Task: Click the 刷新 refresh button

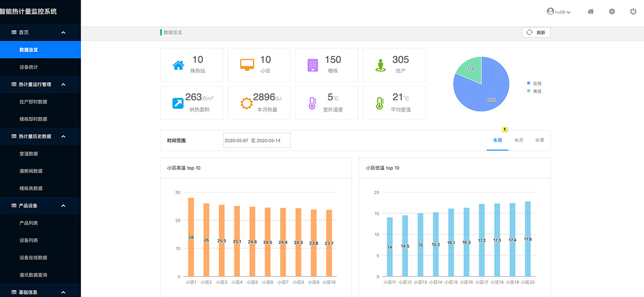Action: coord(536,32)
